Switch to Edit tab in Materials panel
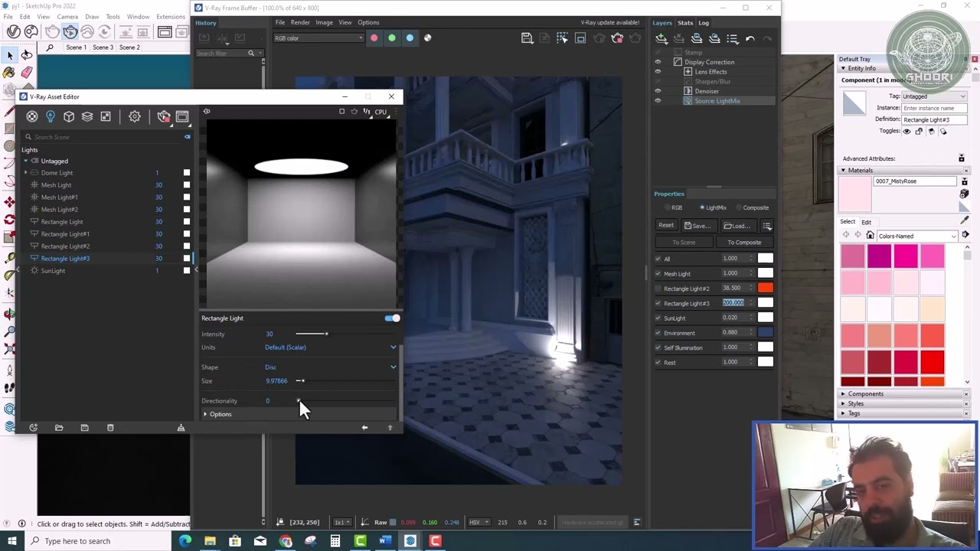 866,222
